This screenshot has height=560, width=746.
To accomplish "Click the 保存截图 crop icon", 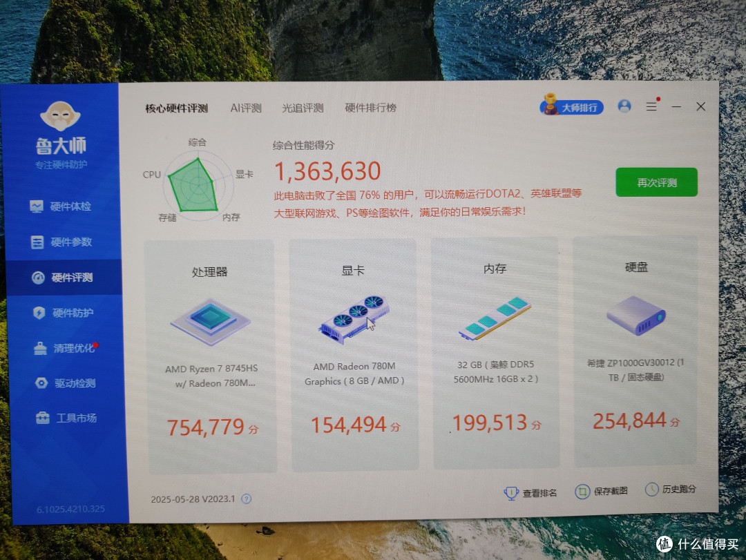I will click(582, 492).
